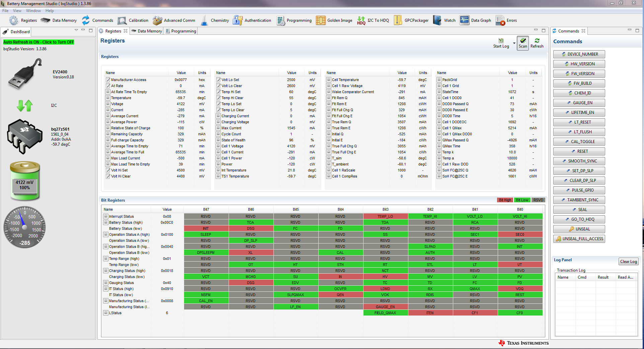This screenshot has height=349, width=644.
Task: Open the View menu
Action: (x=17, y=11)
